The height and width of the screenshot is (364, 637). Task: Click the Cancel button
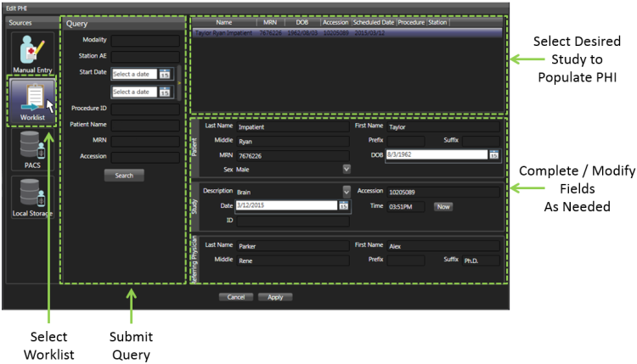coord(236,297)
